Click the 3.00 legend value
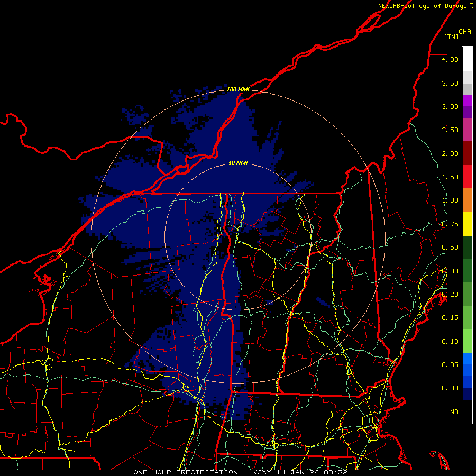This screenshot has width=476, height=476. [x=450, y=106]
